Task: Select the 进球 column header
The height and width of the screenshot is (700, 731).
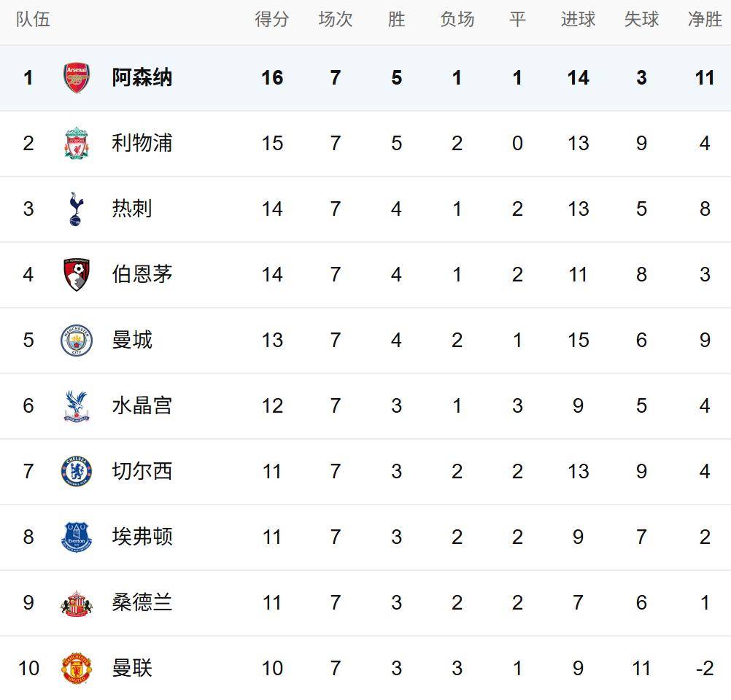Action: point(578,20)
